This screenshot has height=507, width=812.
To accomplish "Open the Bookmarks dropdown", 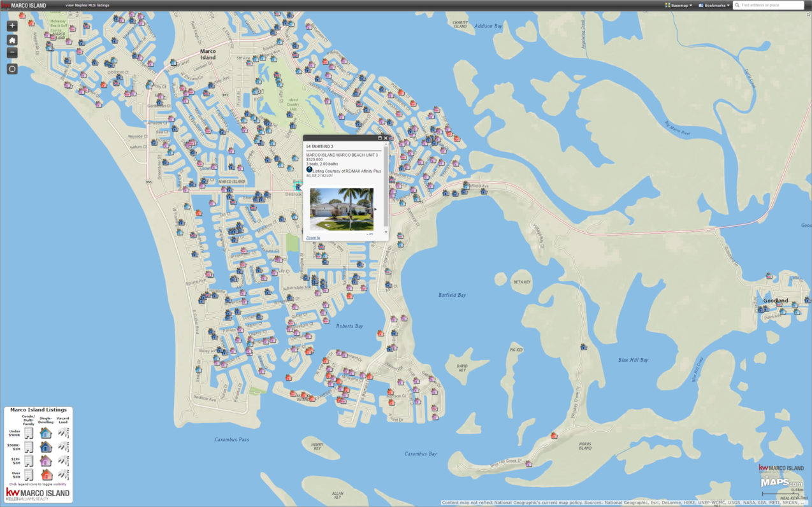I will [x=714, y=5].
